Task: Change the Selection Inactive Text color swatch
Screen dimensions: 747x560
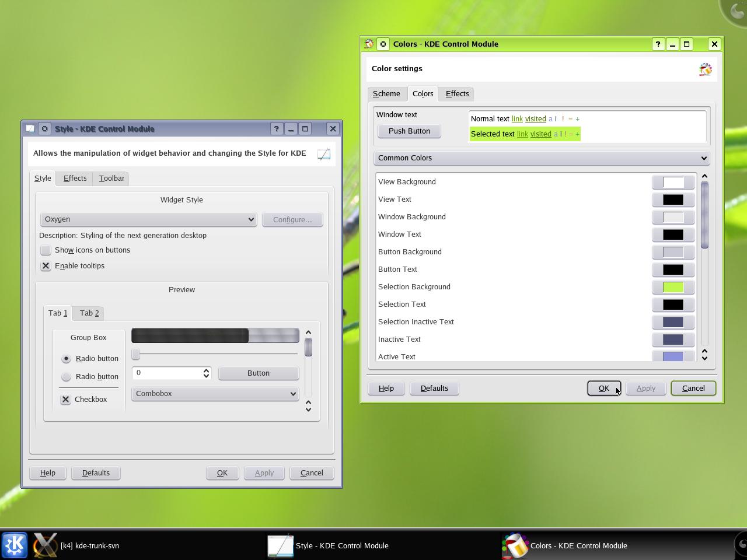Action: [x=673, y=322]
